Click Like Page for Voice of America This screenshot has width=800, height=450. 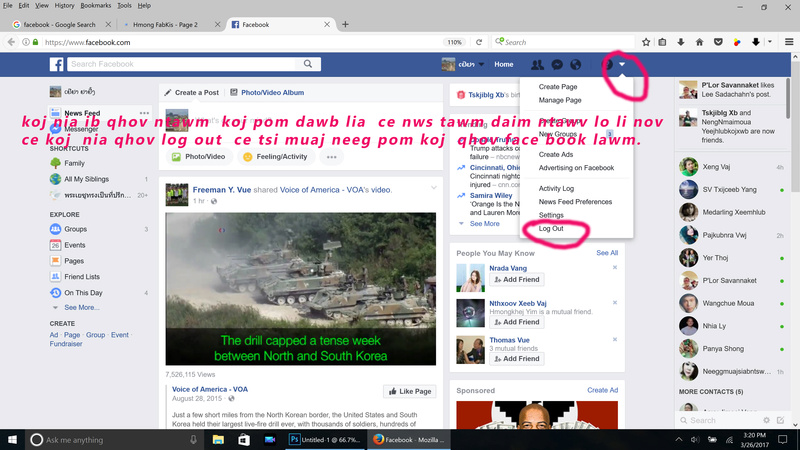coord(410,391)
